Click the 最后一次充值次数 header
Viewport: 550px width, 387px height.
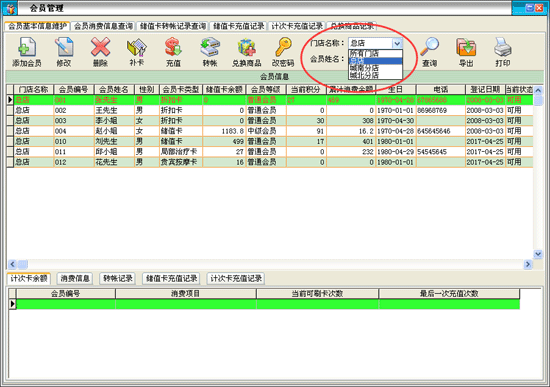pos(449,294)
